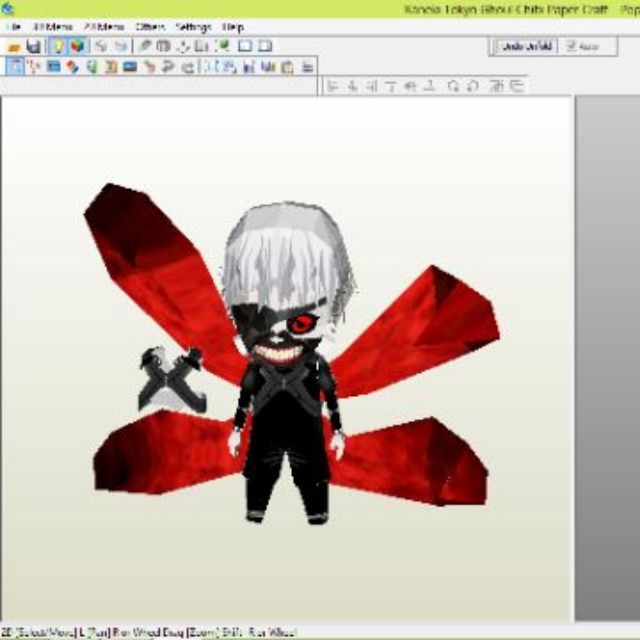Viewport: 640px width, 640px height.
Task: Open the 3DMenu menu
Action: coord(52,27)
